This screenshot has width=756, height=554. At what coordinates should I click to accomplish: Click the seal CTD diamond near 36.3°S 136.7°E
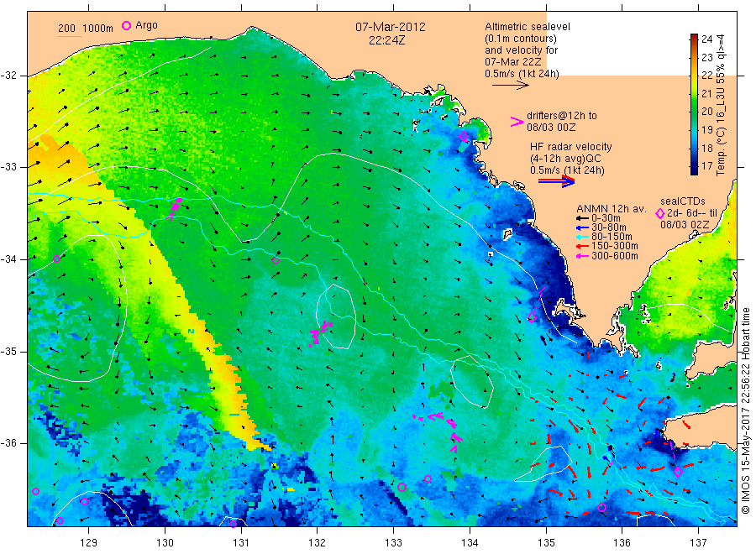tap(677, 473)
